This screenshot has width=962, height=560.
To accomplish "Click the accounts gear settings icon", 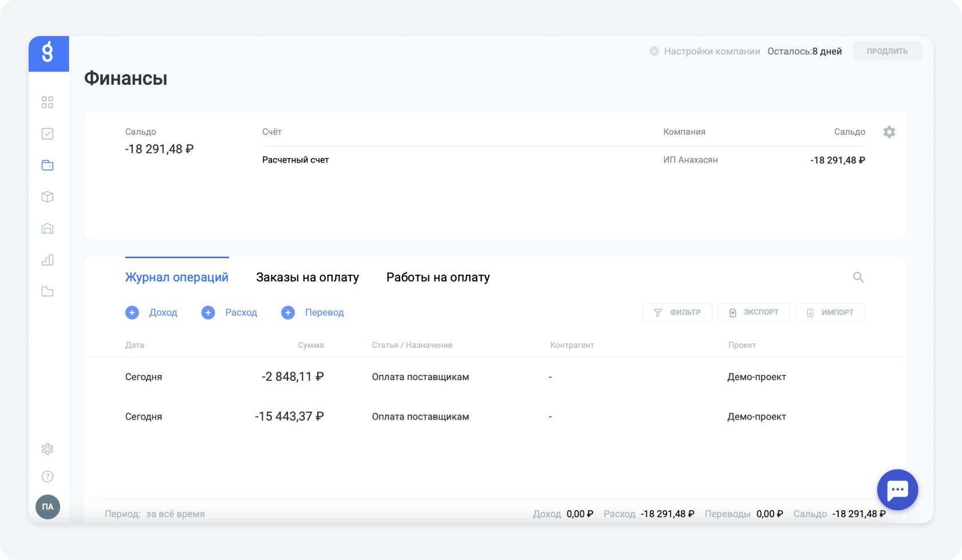I will point(889,132).
